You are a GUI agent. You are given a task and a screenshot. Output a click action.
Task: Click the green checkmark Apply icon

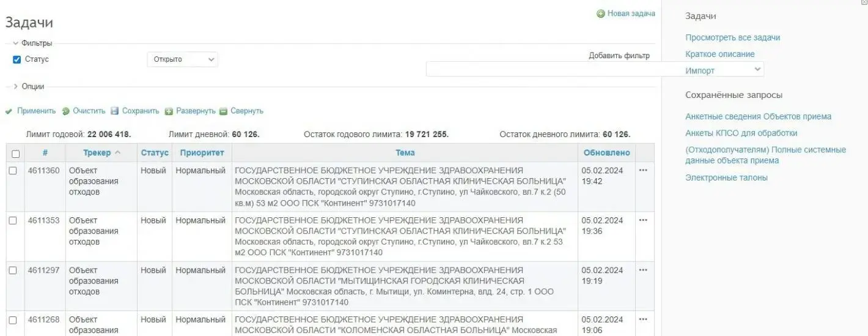pyautogui.click(x=9, y=111)
